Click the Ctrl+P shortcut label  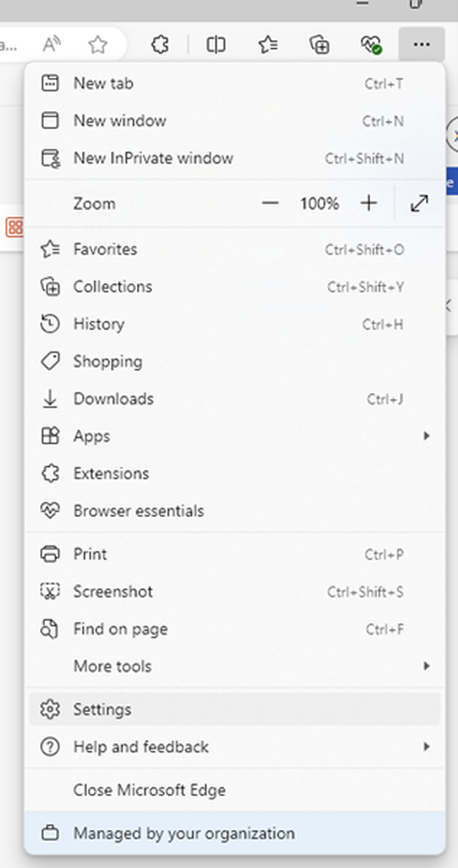[x=384, y=555]
